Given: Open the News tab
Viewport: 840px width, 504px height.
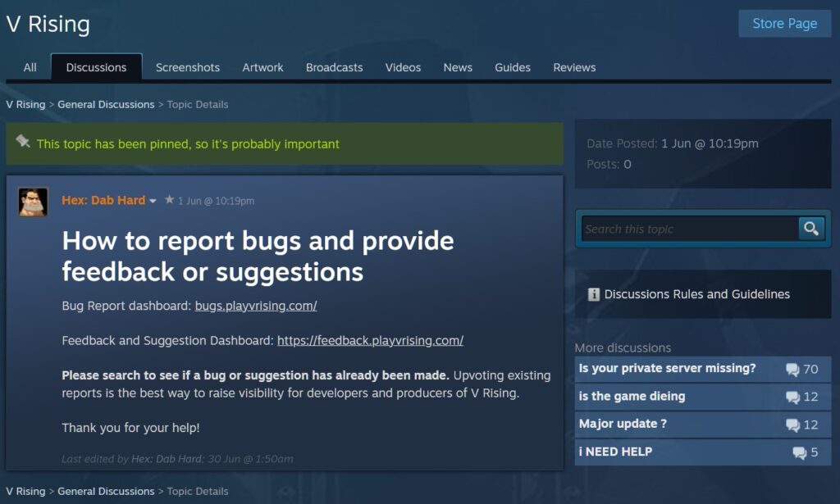Looking at the screenshot, I should click(458, 67).
